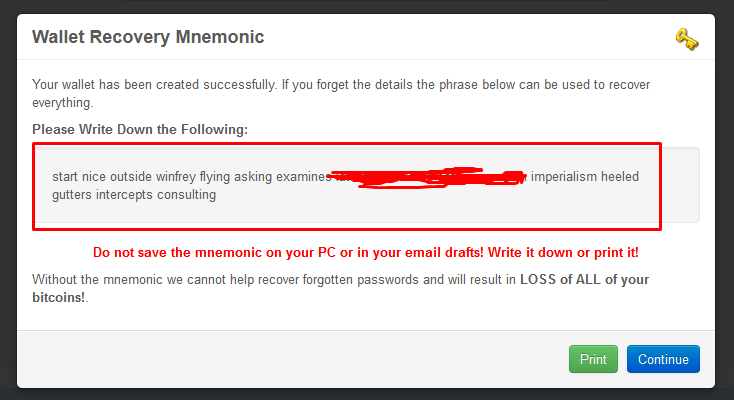The width and height of the screenshot is (734, 400).
Task: Select the word start in the mnemonic
Action: (x=65, y=177)
